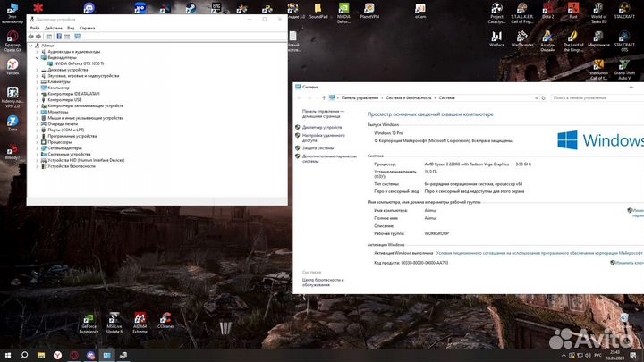Screen dimensions: 644x362
Task: Open the Project Cataclysm desktop shortcut
Action: 496,13
